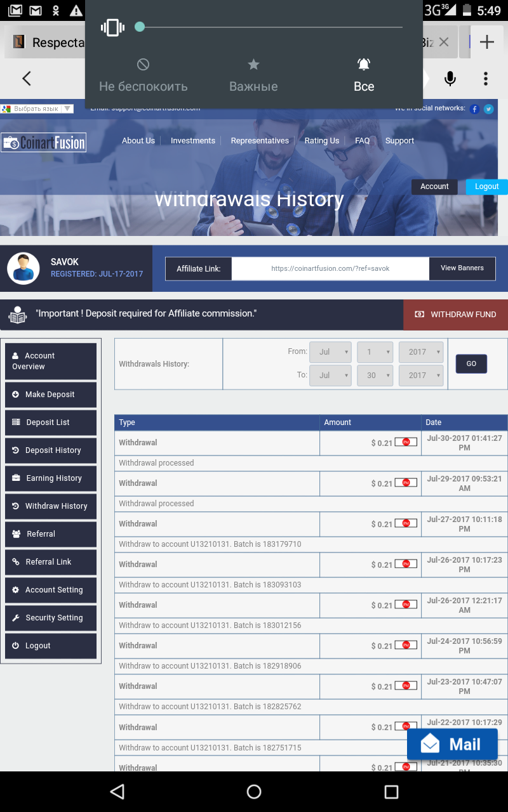Viewport: 508px width, 812px height.
Task: Open Make Deposit in sidebar
Action: click(51, 395)
